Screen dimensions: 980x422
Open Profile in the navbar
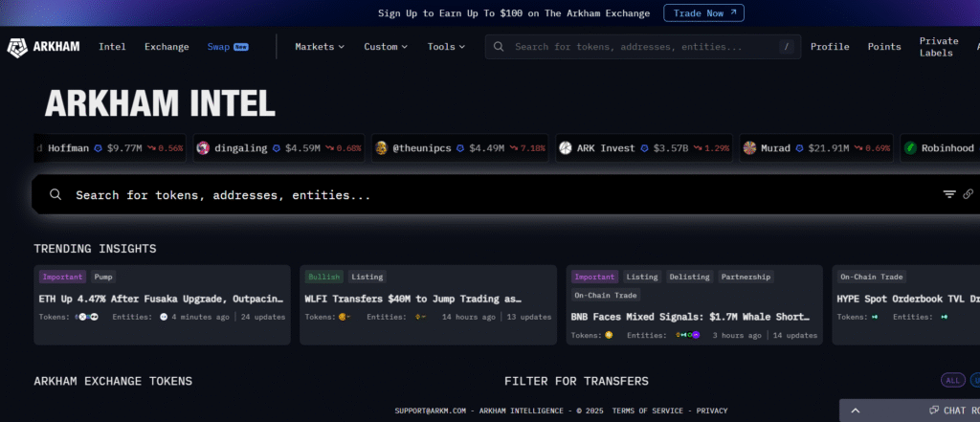click(830, 47)
